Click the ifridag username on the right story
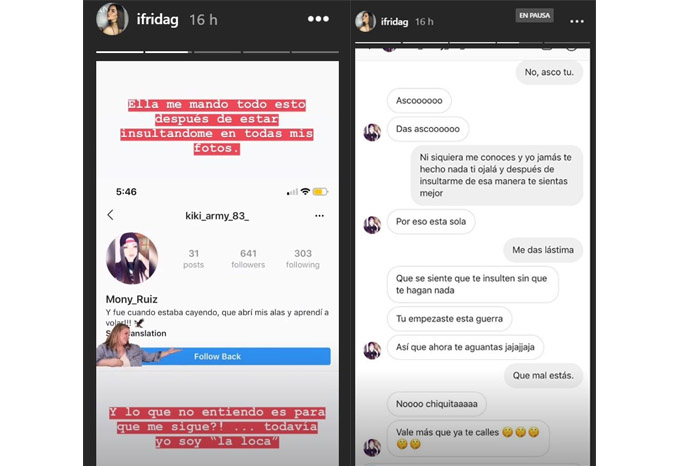700x466 pixels. pyautogui.click(x=394, y=21)
